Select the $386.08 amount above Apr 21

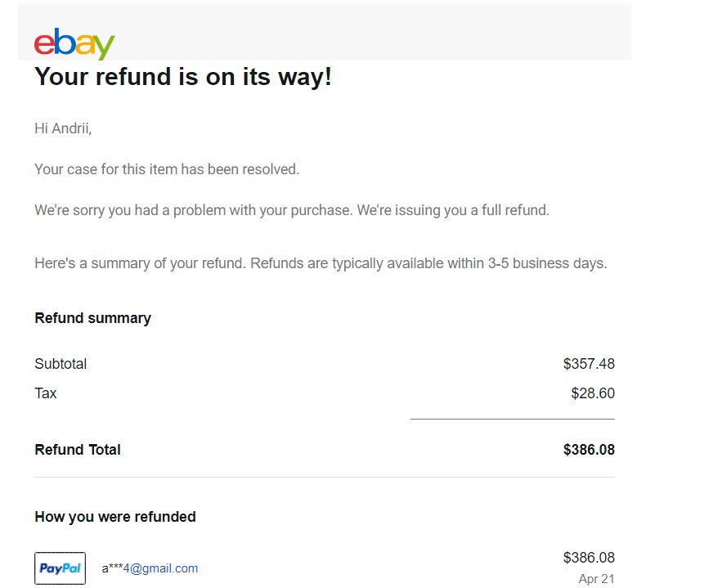tap(589, 558)
